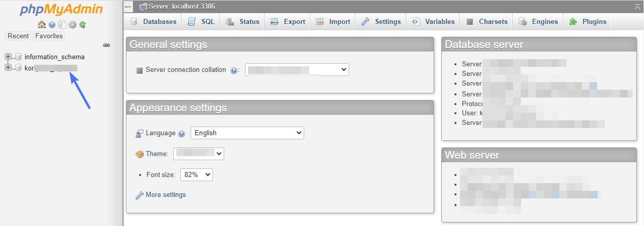Collapse the top menu via double chevron
The width and height of the screenshot is (644, 226).
click(637, 6)
